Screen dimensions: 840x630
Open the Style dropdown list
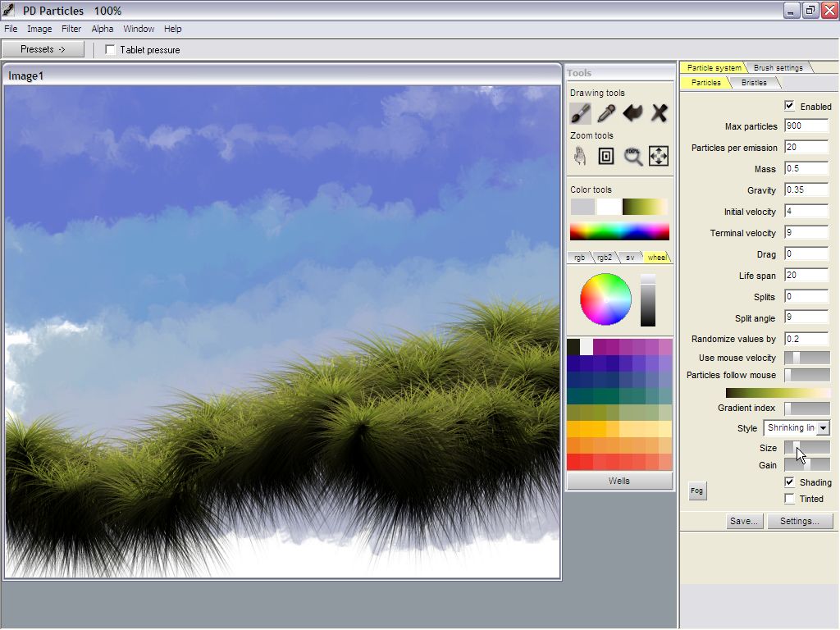pyautogui.click(x=823, y=428)
